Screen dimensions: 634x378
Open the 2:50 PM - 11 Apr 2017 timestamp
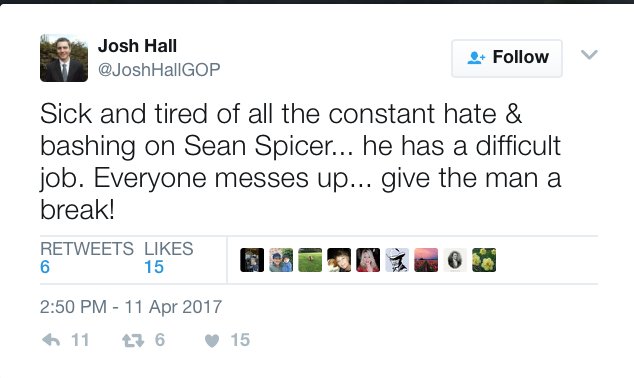tap(131, 306)
